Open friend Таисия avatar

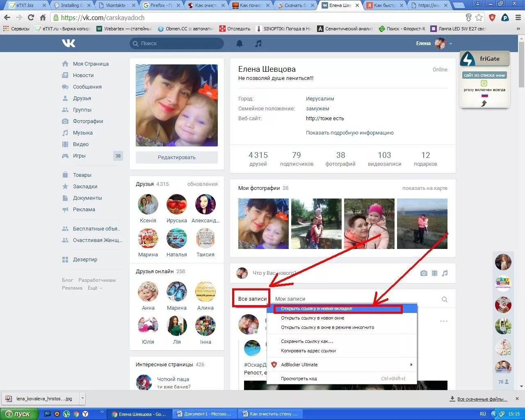(x=205, y=238)
